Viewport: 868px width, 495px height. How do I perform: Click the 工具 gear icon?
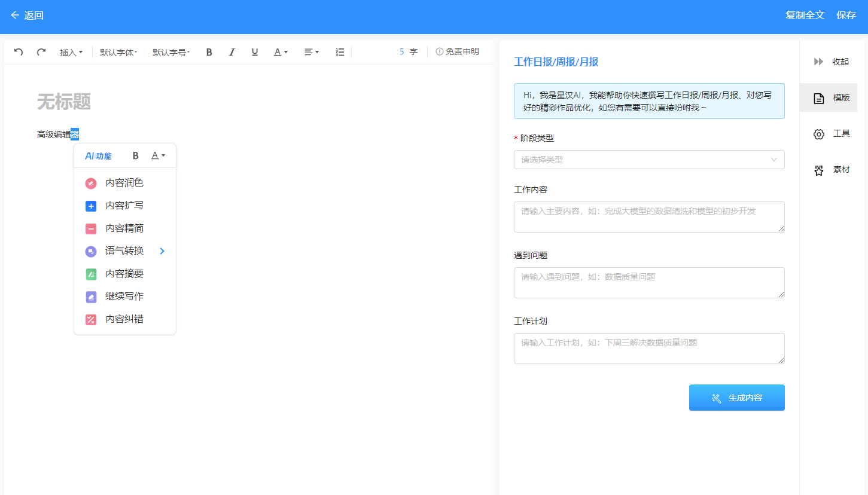[x=819, y=134]
